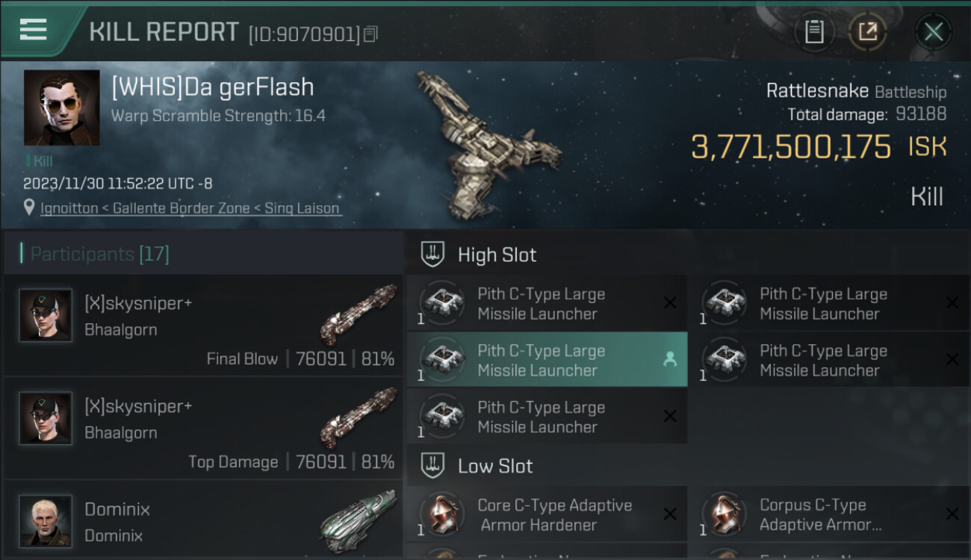Select the Top Damage participant row
This screenshot has width=971, height=560.
click(203, 428)
